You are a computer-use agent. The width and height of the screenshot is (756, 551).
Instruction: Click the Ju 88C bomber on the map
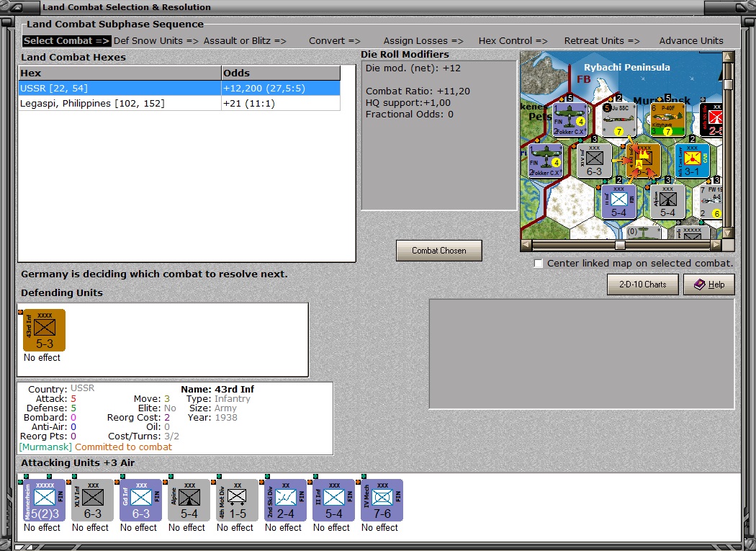pos(619,120)
